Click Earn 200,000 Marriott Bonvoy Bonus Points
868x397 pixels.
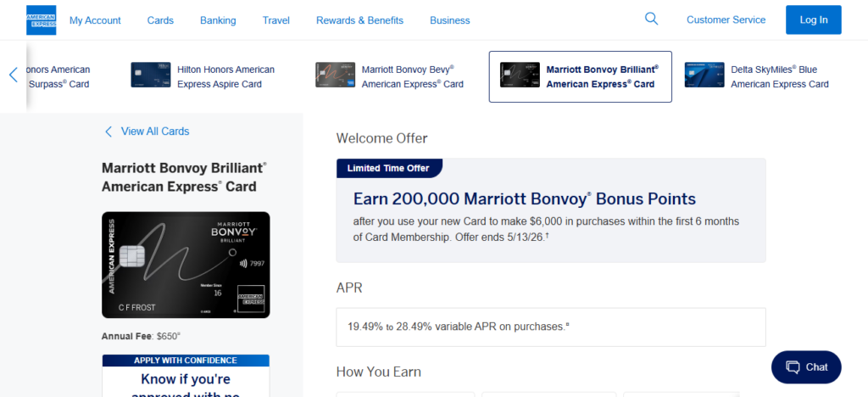coord(524,198)
